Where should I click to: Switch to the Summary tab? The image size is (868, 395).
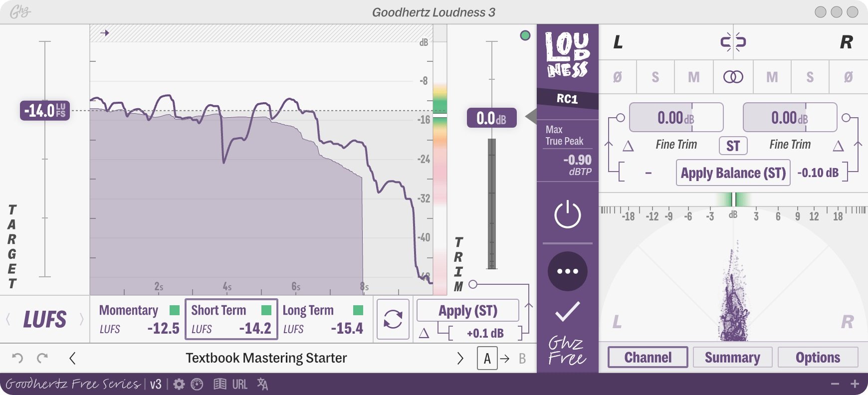733,357
